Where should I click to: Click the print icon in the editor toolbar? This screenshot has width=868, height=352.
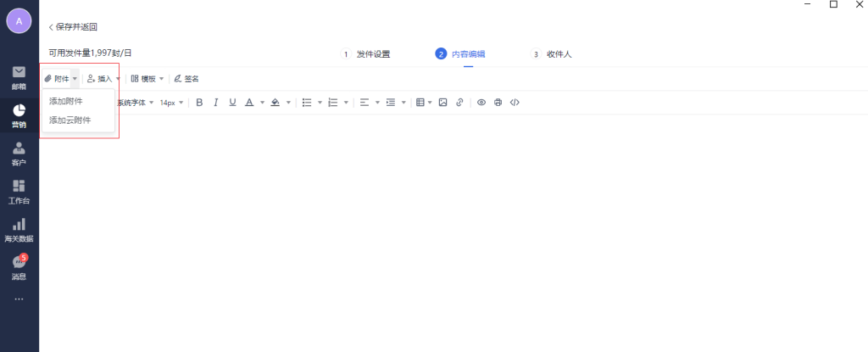(x=498, y=103)
